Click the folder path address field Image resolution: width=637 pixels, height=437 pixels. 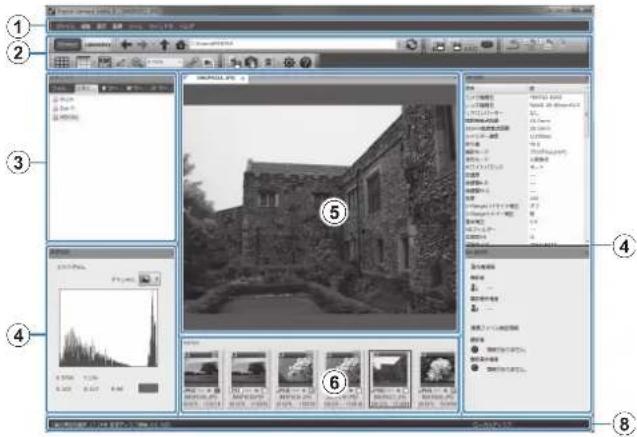click(293, 44)
